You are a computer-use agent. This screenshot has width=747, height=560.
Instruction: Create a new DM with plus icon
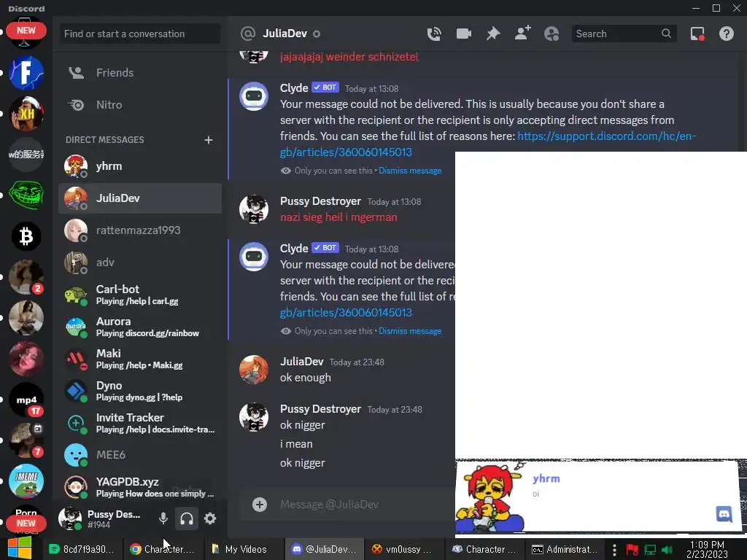[x=208, y=140]
